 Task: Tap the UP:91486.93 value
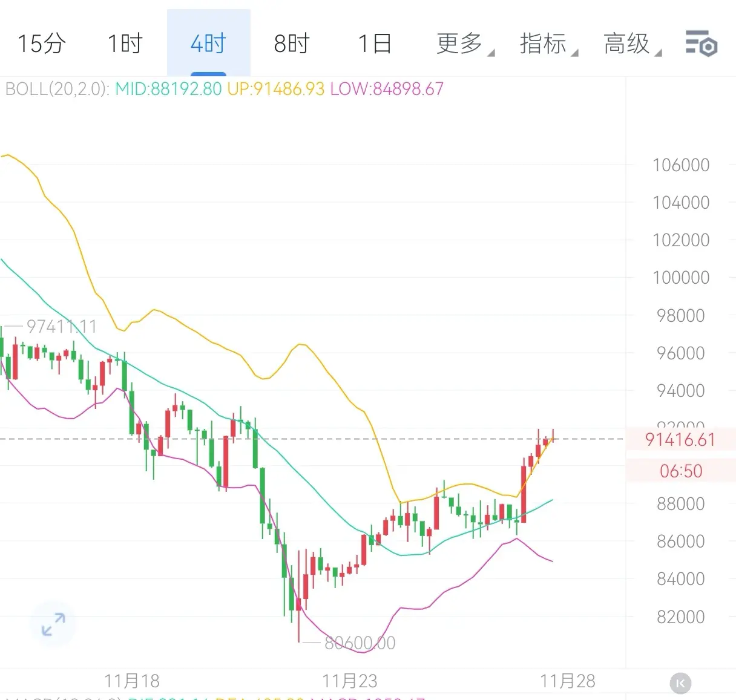pos(276,89)
